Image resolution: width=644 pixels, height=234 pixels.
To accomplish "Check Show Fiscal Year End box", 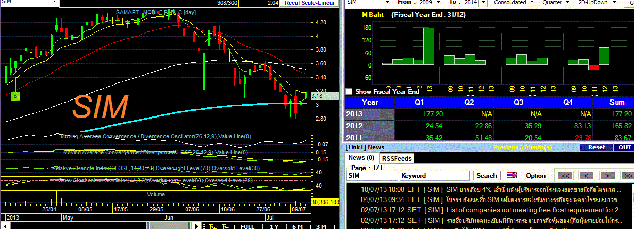I will [x=350, y=91].
